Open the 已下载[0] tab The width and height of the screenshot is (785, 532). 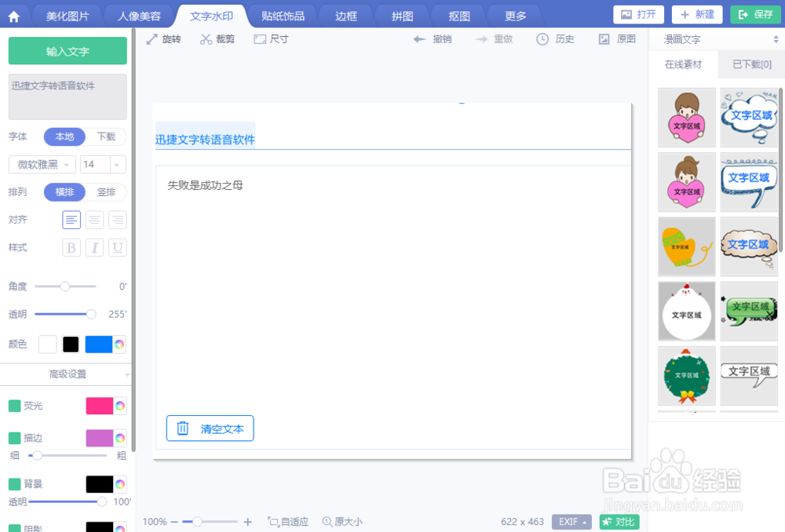pyautogui.click(x=751, y=64)
